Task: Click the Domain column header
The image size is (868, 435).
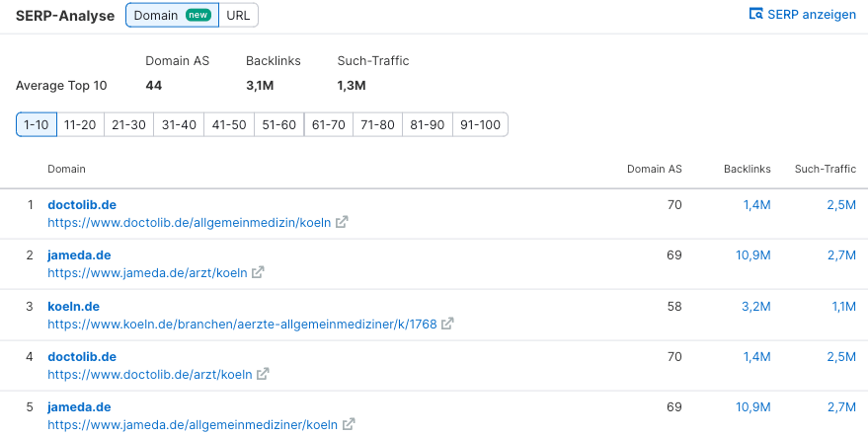Action: coord(66,169)
